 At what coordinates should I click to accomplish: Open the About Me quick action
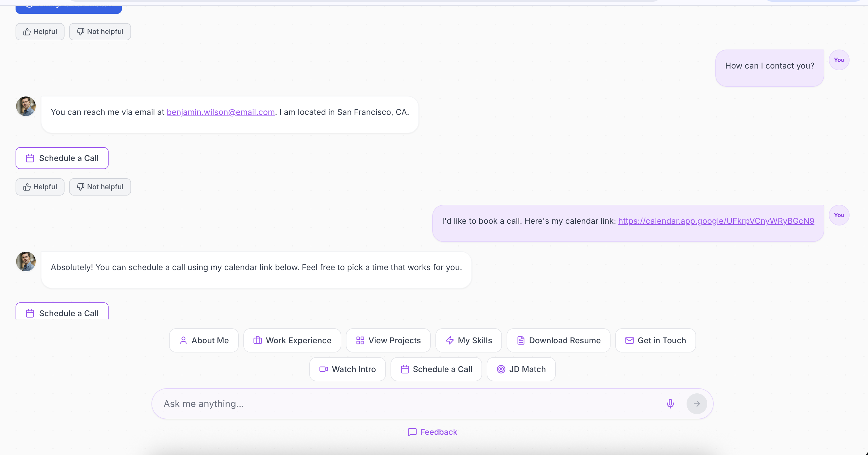pyautogui.click(x=204, y=340)
